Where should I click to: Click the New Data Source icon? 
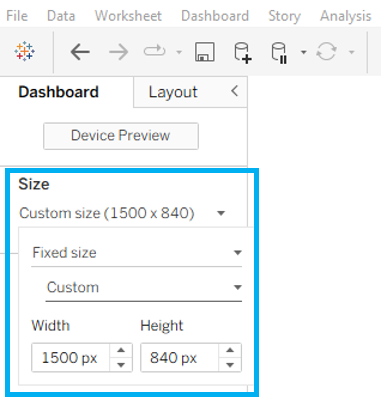click(x=242, y=52)
